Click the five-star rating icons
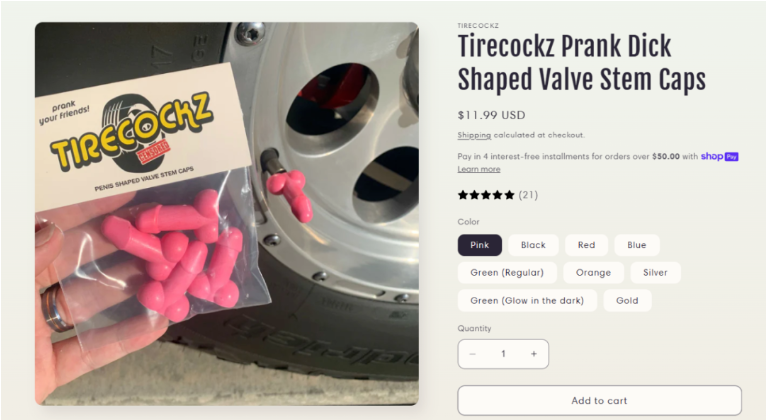Viewport: 767px width, 420px height. (486, 195)
